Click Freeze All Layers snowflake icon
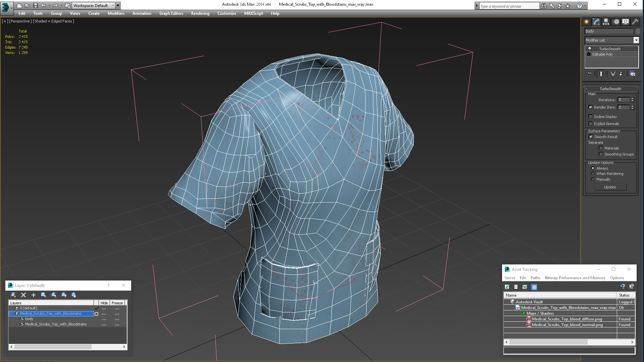This screenshot has width=644, height=362. 74,295
